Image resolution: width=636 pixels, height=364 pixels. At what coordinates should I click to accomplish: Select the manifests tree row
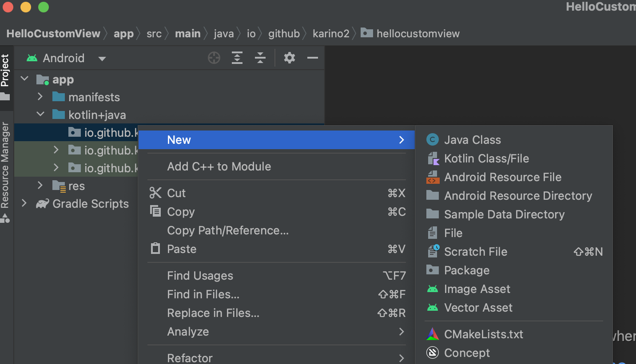(169, 97)
